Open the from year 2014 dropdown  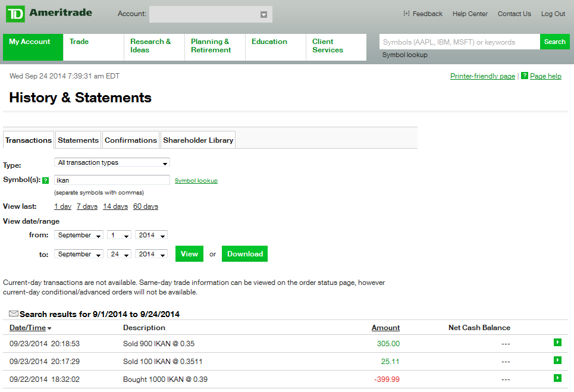coord(151,235)
